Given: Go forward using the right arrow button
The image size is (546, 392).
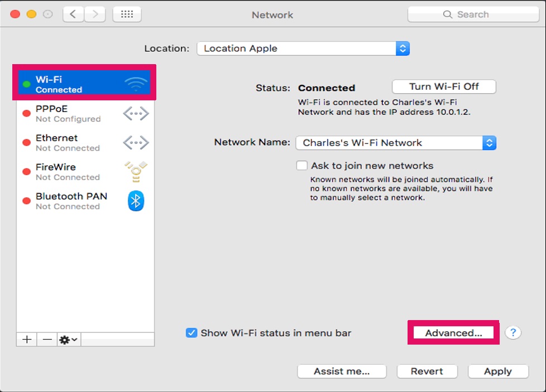Looking at the screenshot, I should [95, 14].
